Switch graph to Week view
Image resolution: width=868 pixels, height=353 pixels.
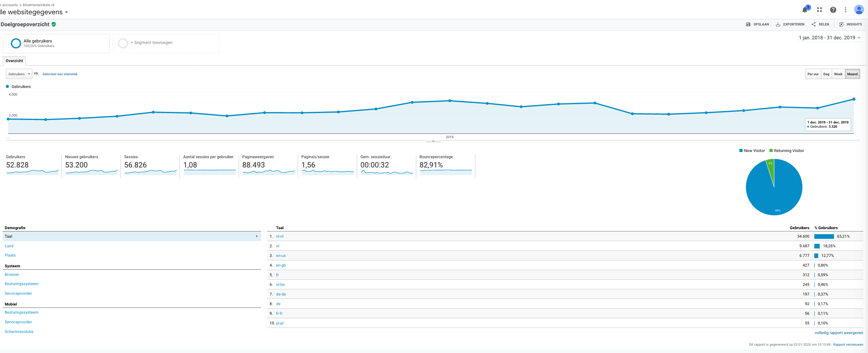(838, 74)
